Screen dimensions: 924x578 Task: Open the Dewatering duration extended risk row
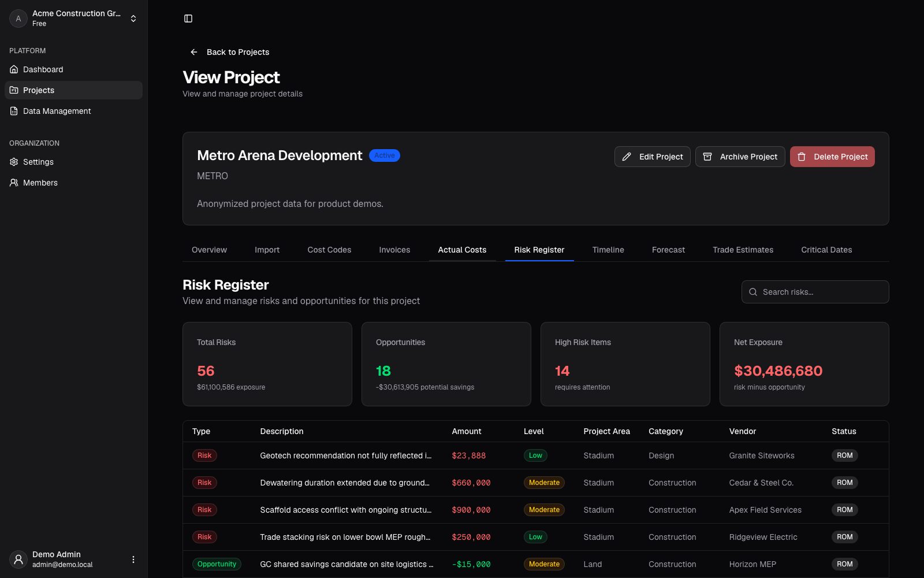[x=536, y=483]
